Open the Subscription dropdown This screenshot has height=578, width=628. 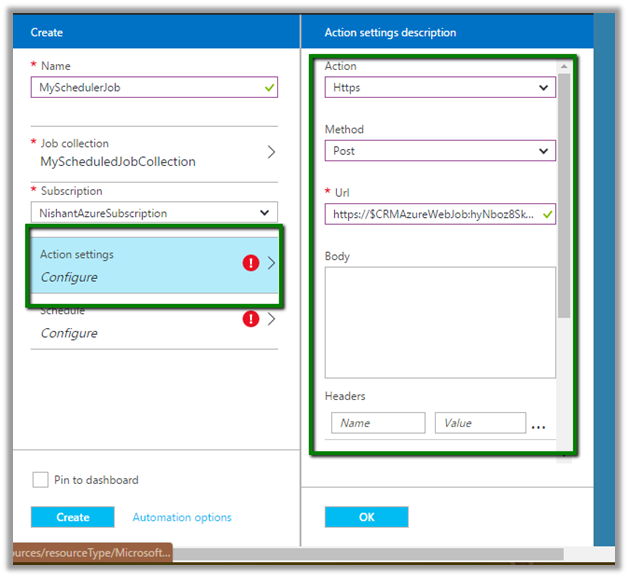(x=154, y=213)
